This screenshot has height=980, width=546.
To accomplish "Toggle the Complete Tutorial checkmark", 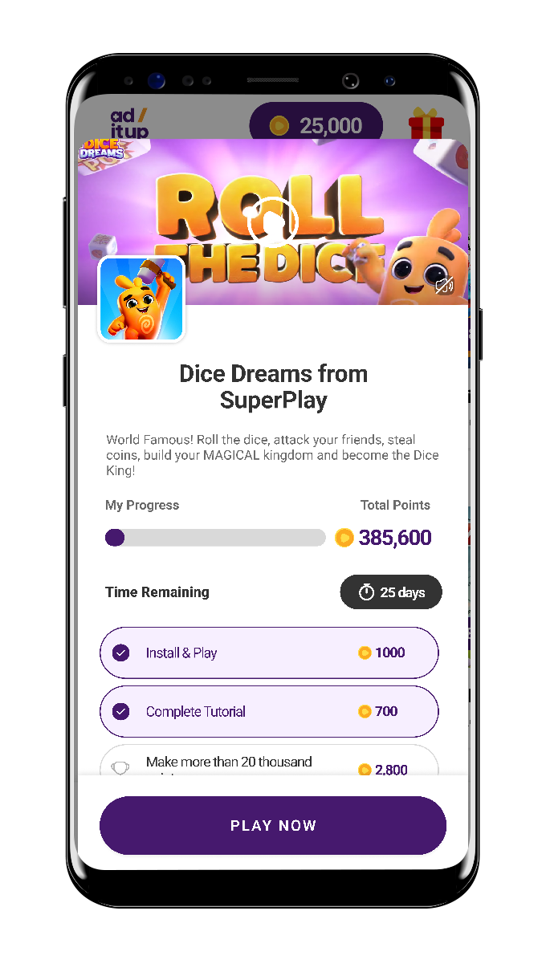I will (x=121, y=711).
